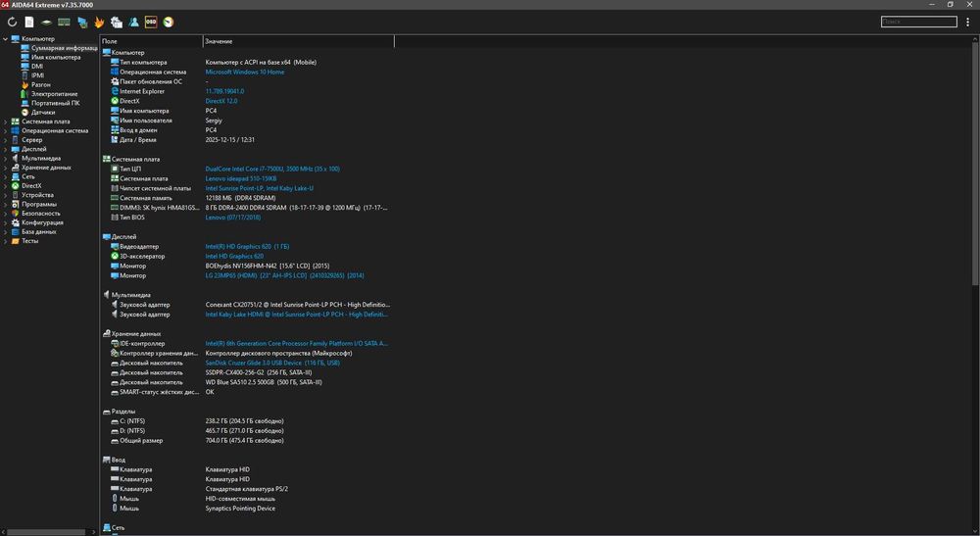Image resolution: width=980 pixels, height=536 pixels.
Task: Collapse the Компьютер tree node
Action: tap(6, 39)
